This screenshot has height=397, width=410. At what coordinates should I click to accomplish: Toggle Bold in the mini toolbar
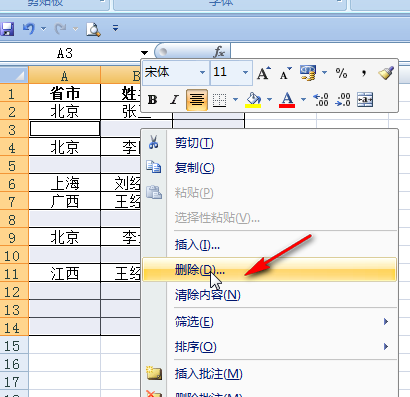point(152,100)
